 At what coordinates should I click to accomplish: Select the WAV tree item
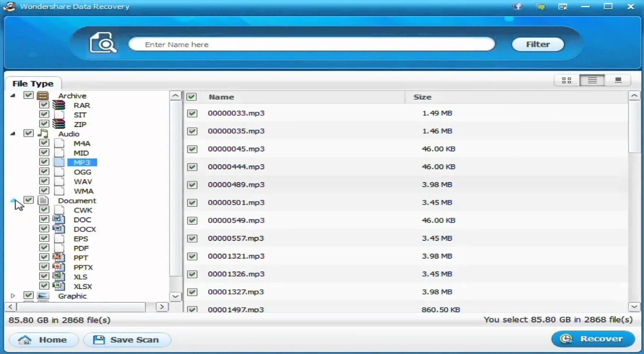(x=83, y=182)
